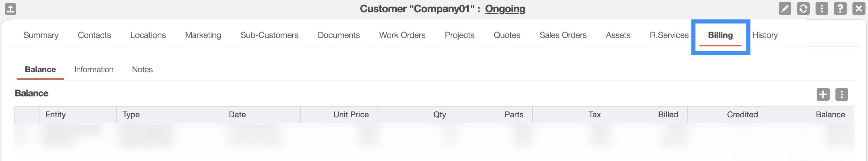This screenshot has width=868, height=161.
Task: Close the customer window
Action: (x=859, y=8)
